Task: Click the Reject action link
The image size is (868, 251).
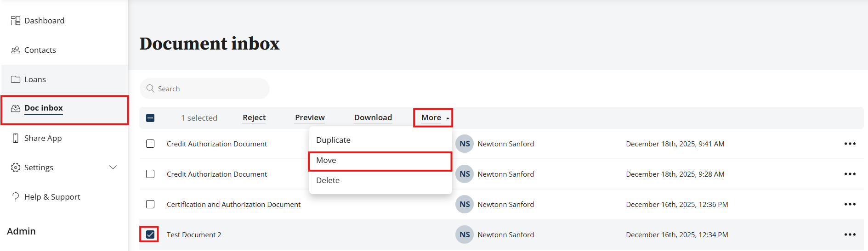Action: point(254,118)
